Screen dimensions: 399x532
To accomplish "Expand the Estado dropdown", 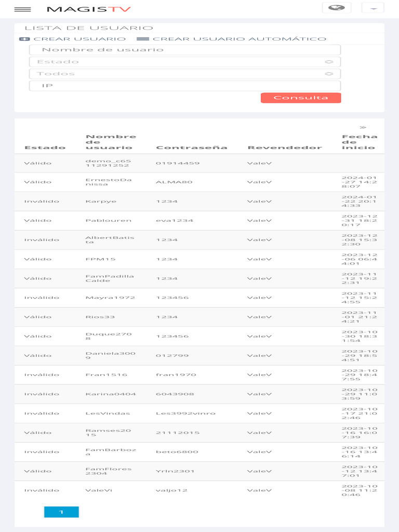I will 184,62.
